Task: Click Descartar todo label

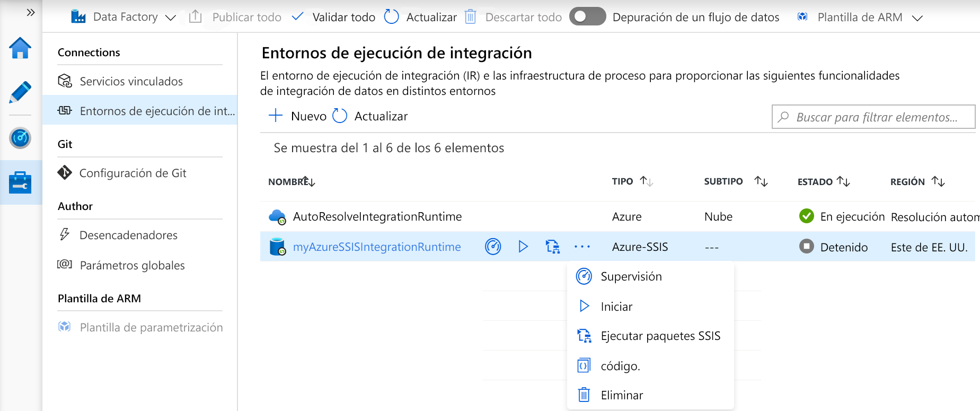Action: click(524, 17)
